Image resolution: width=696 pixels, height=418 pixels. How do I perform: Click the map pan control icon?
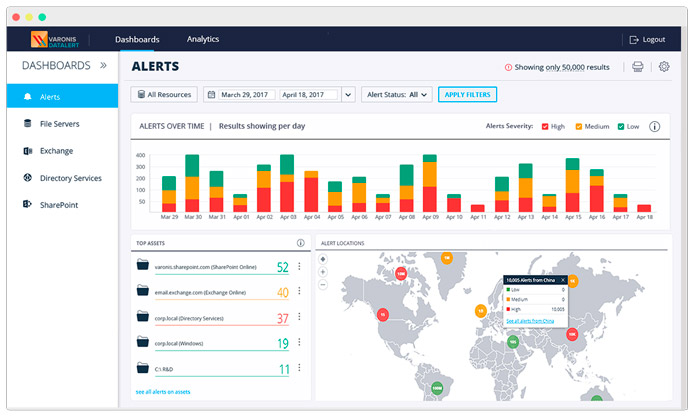pos(323,259)
